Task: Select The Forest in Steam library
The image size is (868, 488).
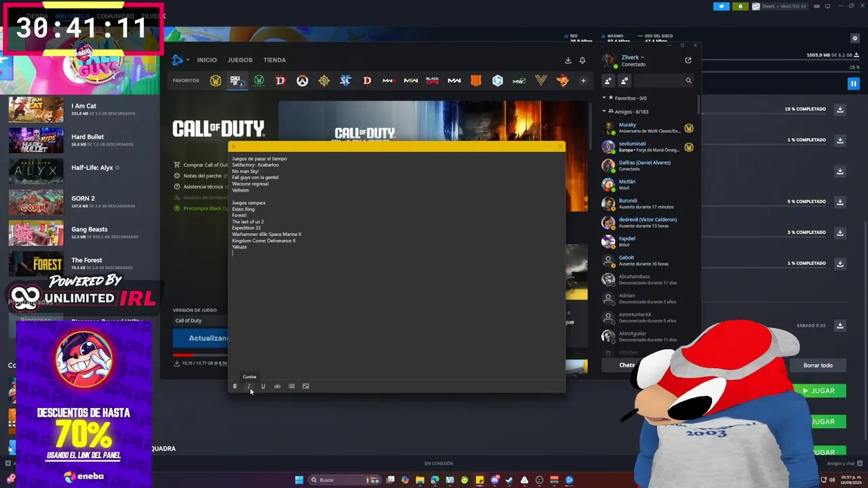Action: [x=80, y=264]
